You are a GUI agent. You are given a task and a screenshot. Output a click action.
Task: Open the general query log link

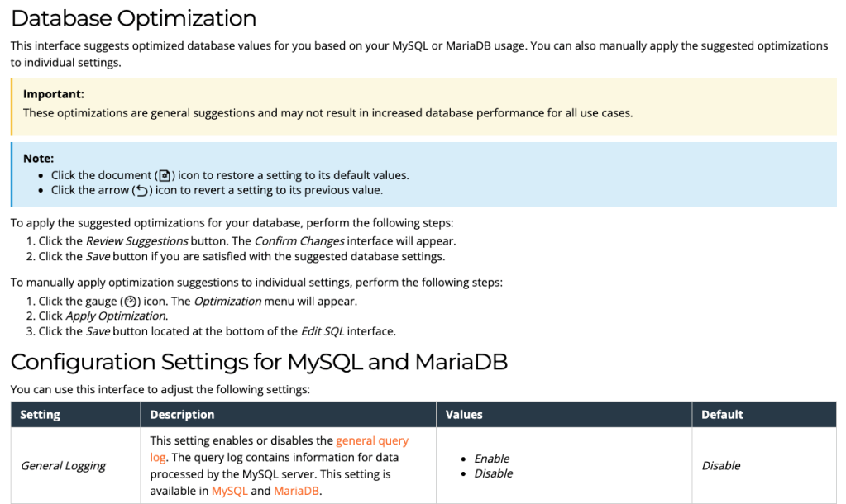(x=372, y=441)
